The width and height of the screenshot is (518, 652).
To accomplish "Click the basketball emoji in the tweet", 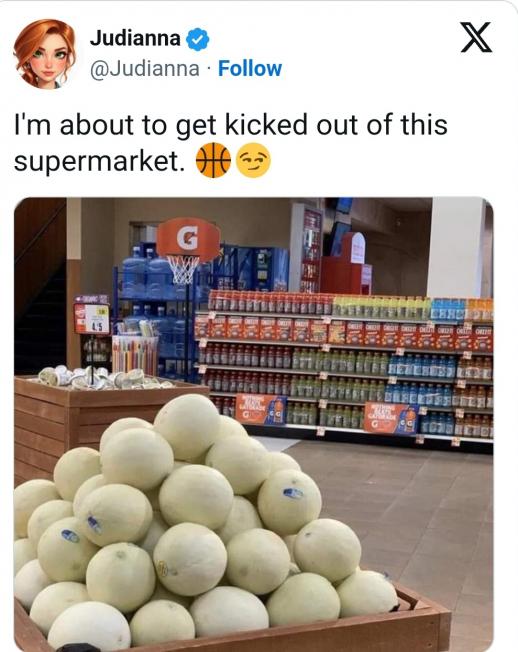I will pyautogui.click(x=213, y=160).
